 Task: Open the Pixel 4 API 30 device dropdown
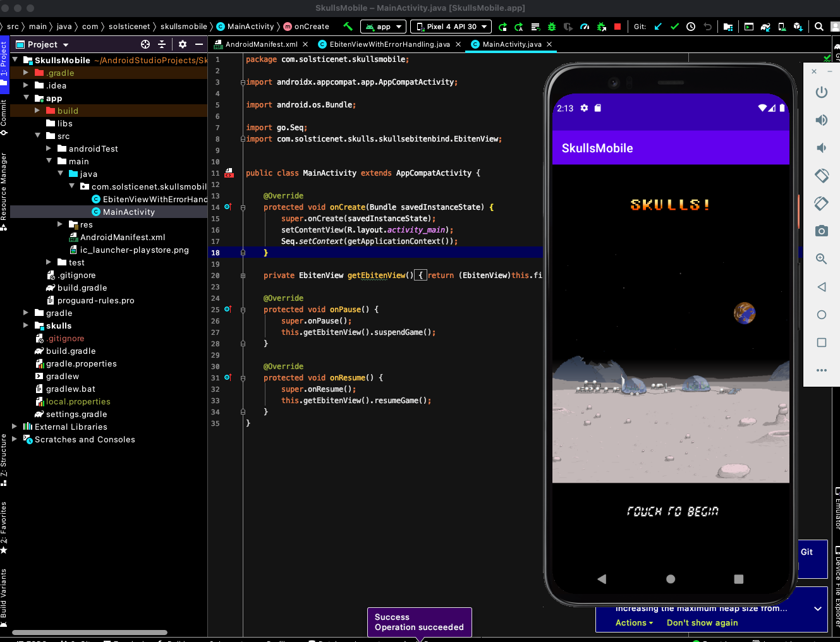click(451, 27)
